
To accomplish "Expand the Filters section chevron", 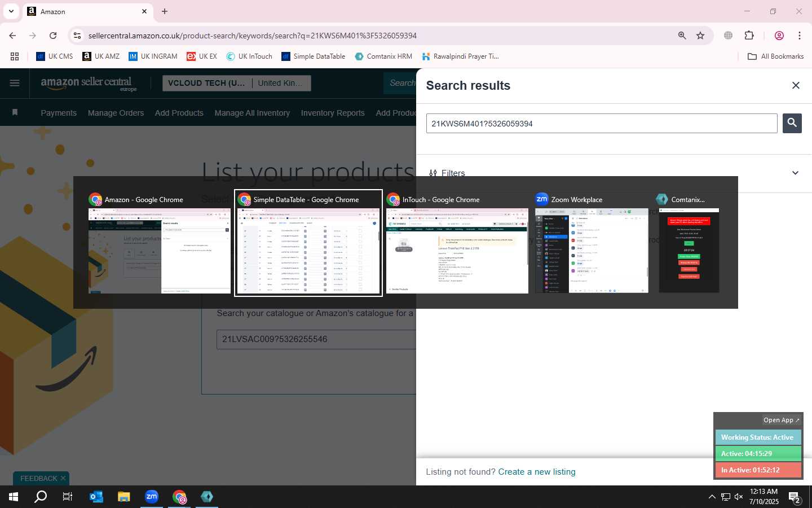I will (795, 173).
